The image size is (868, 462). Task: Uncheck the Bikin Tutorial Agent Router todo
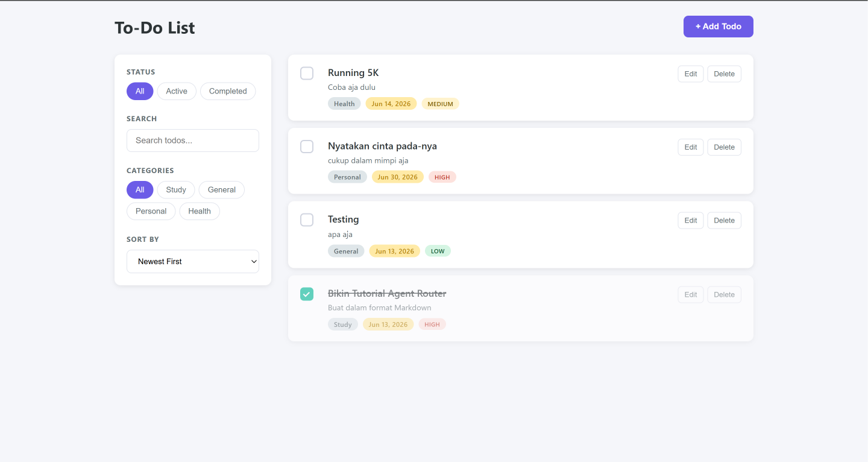(307, 294)
